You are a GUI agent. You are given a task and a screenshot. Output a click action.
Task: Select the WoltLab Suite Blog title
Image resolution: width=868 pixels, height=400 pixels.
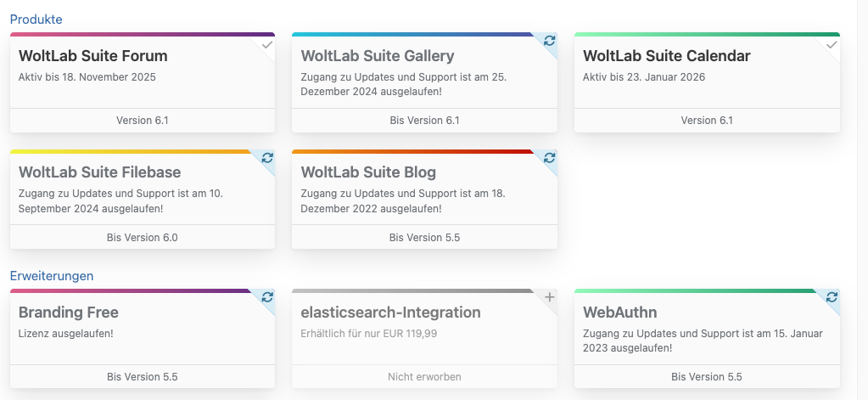click(x=368, y=172)
